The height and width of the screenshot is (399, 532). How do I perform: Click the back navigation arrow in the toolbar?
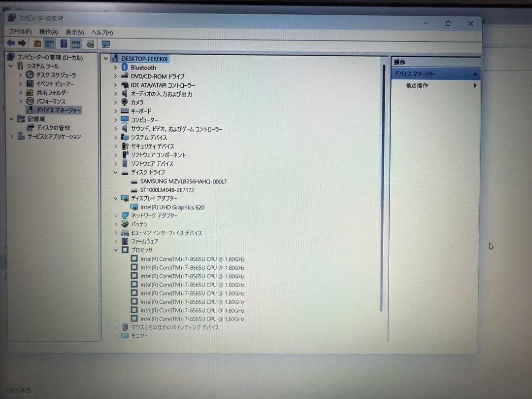(11, 43)
